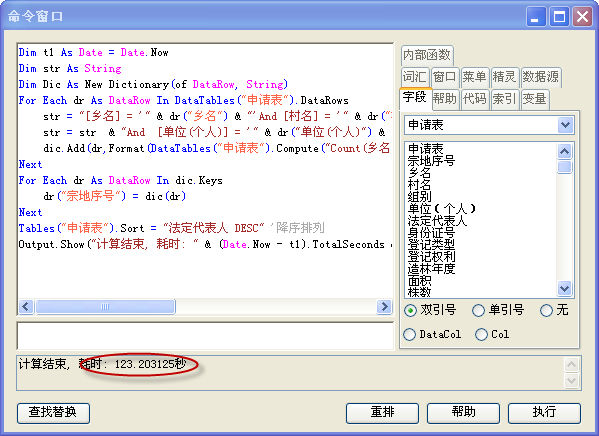The image size is (599, 436).
Task: Click field list scroll up arrow
Action: coord(565,151)
